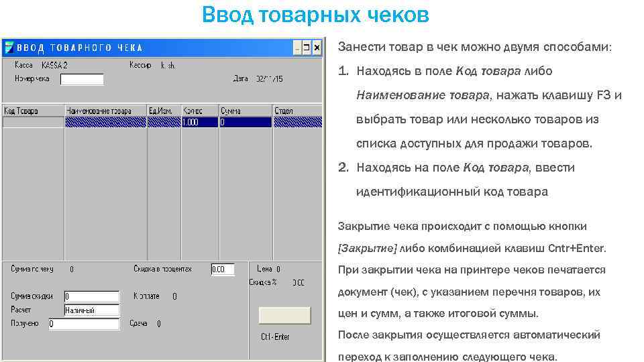Close the Ввод товарного чека window
Image resolution: width=644 pixels, height=362 pixels.
[317, 48]
